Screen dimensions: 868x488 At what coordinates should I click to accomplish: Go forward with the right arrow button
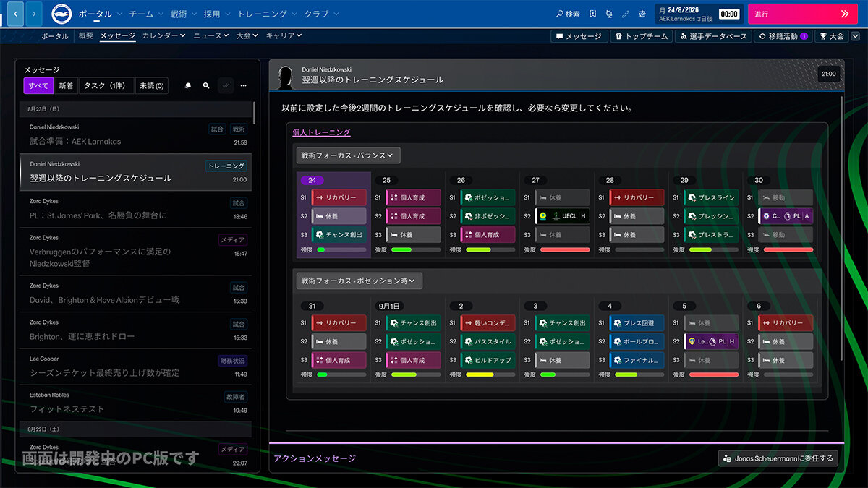tap(35, 13)
